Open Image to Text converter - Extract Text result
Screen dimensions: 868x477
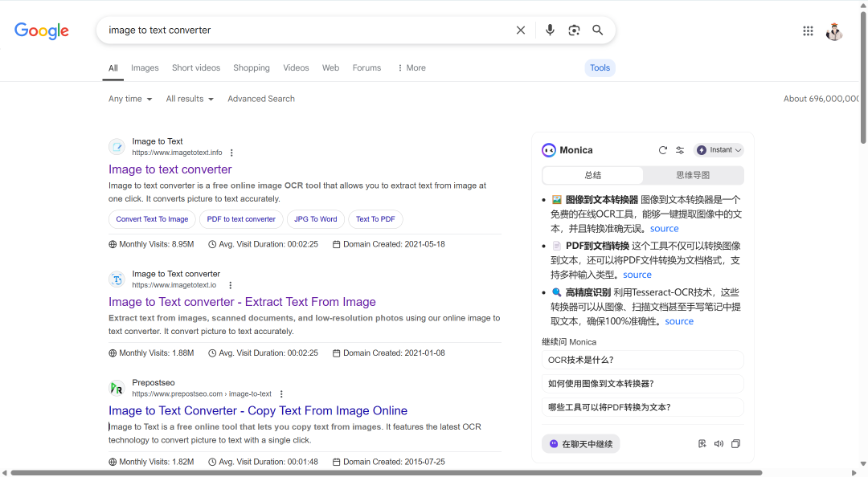pyautogui.click(x=242, y=302)
